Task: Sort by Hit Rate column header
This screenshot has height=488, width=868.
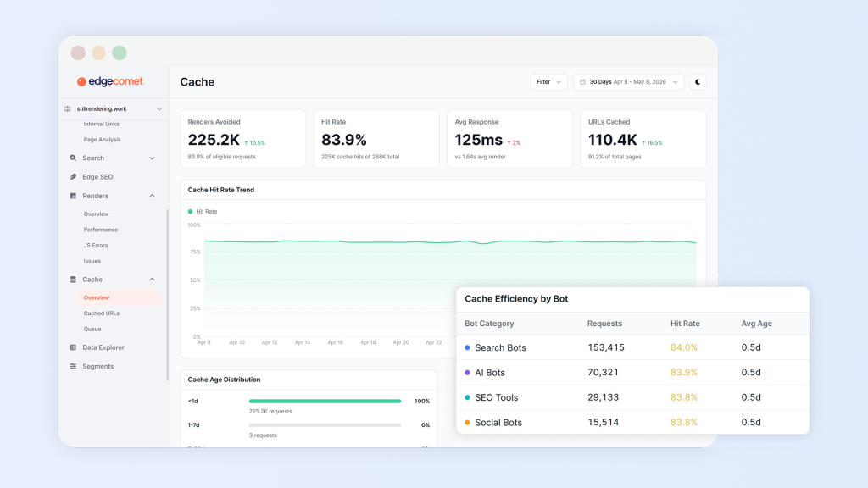Action: 685,324
